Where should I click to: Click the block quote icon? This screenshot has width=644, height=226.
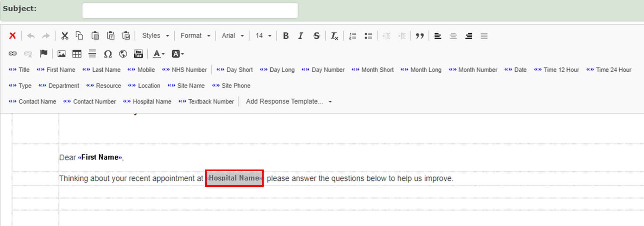419,36
